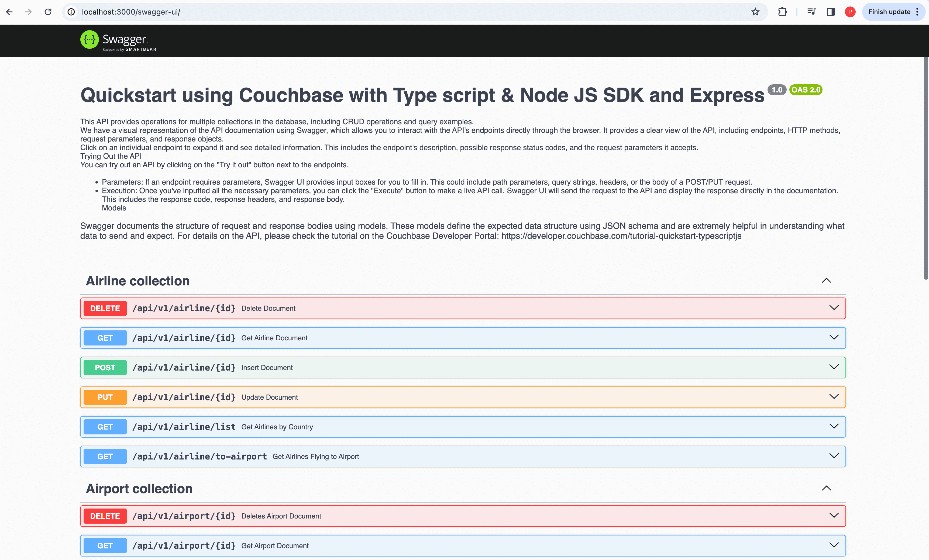The image size is (929, 560).
Task: Click the 'Update Document' summary text
Action: pyautogui.click(x=270, y=397)
